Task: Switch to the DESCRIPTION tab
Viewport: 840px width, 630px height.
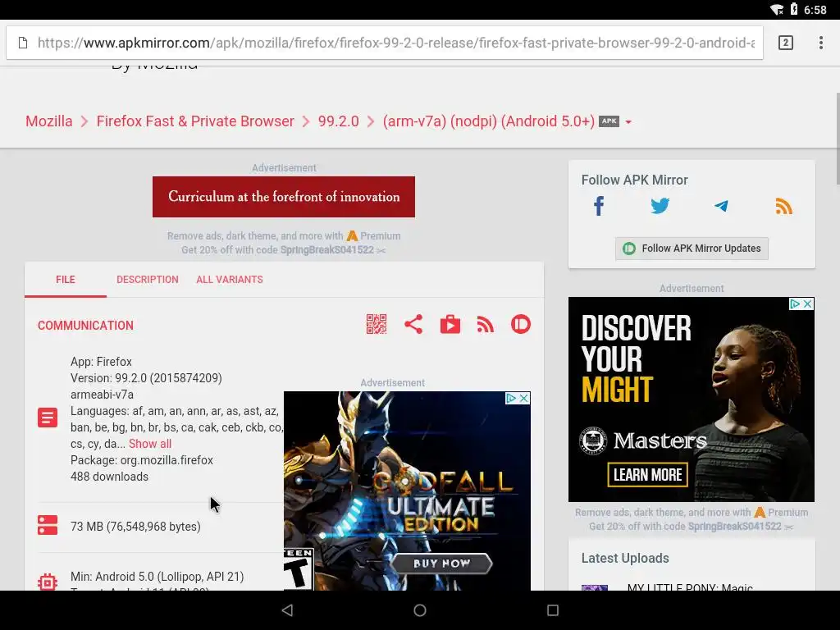Action: point(148,280)
